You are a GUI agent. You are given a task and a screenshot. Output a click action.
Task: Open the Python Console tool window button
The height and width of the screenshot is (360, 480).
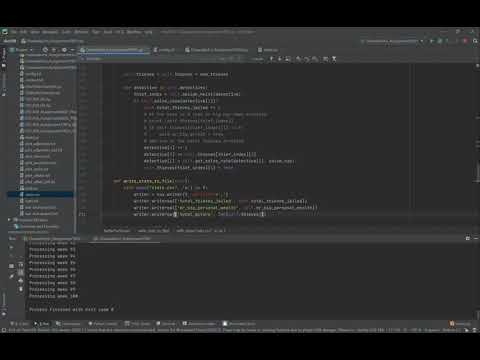tap(103, 324)
